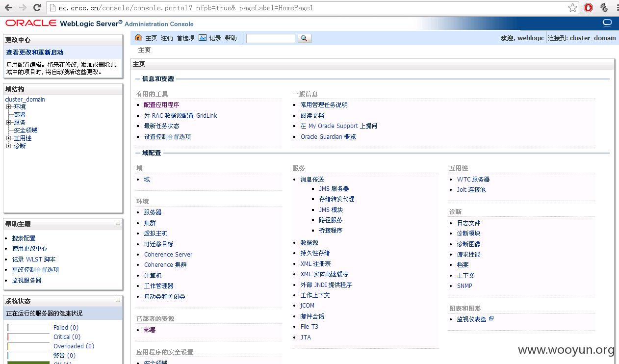
Task: Open 工作管理器 link
Action: click(x=158, y=286)
